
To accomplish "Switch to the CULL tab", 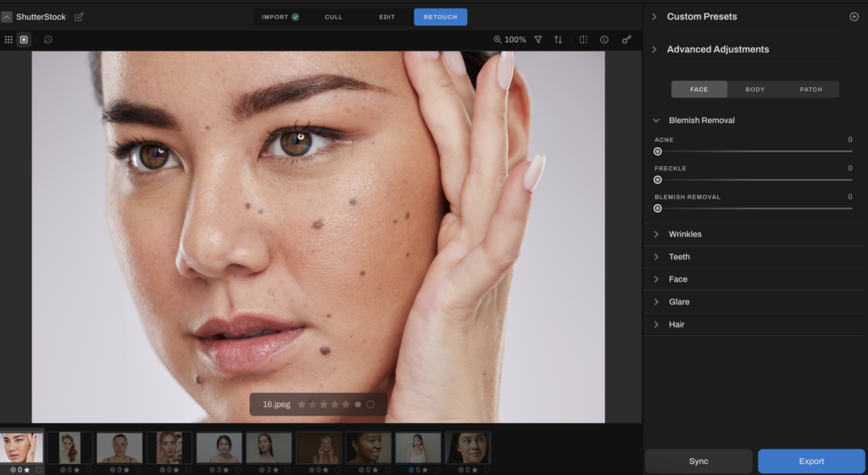I will (x=334, y=17).
